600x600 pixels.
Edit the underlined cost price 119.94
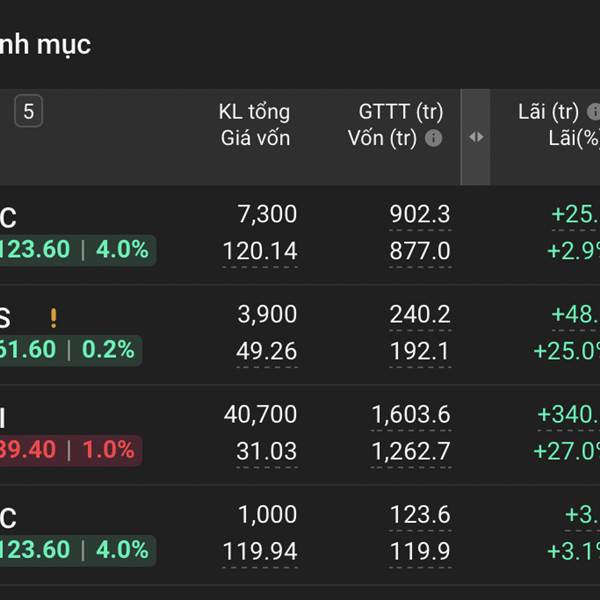click(259, 551)
